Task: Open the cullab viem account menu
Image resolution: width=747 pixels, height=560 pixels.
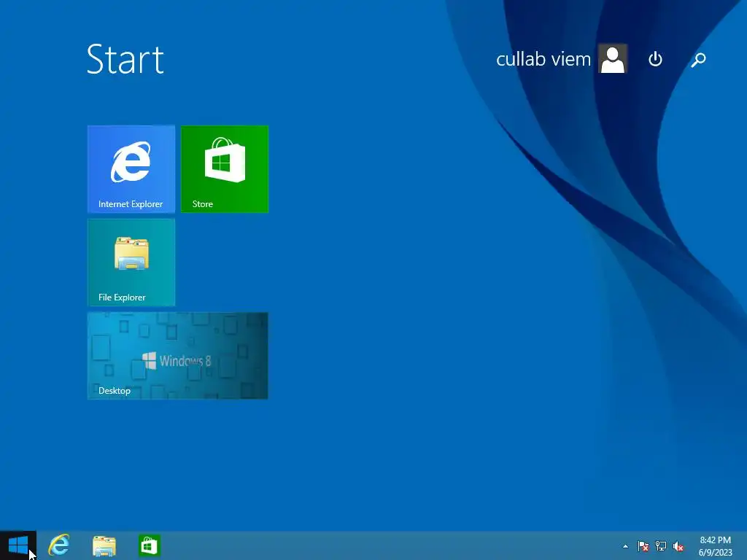Action: tap(543, 59)
